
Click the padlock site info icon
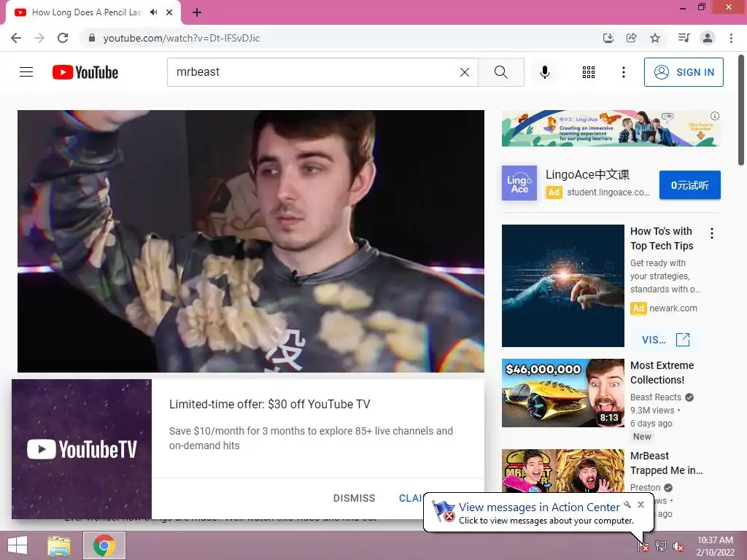click(92, 38)
